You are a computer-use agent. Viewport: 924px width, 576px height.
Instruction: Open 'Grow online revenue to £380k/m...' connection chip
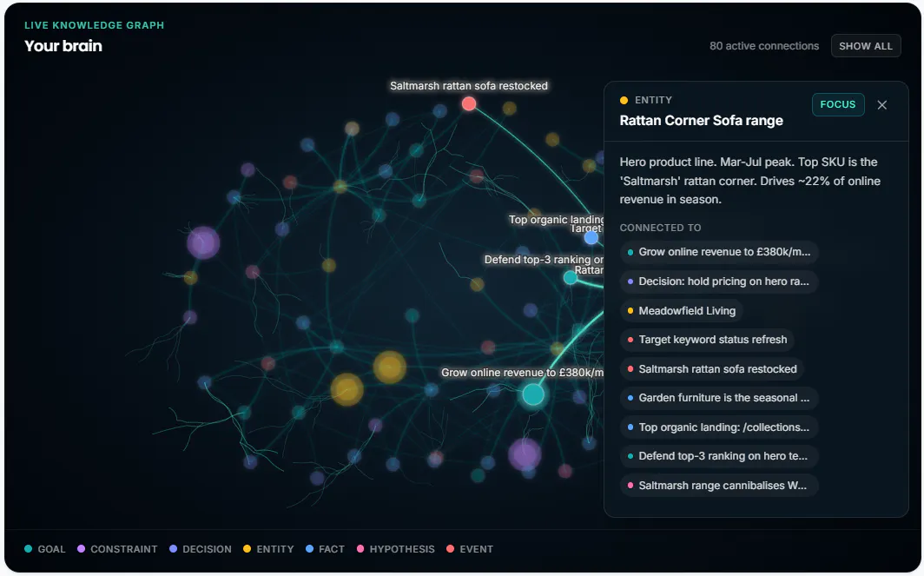click(x=719, y=252)
